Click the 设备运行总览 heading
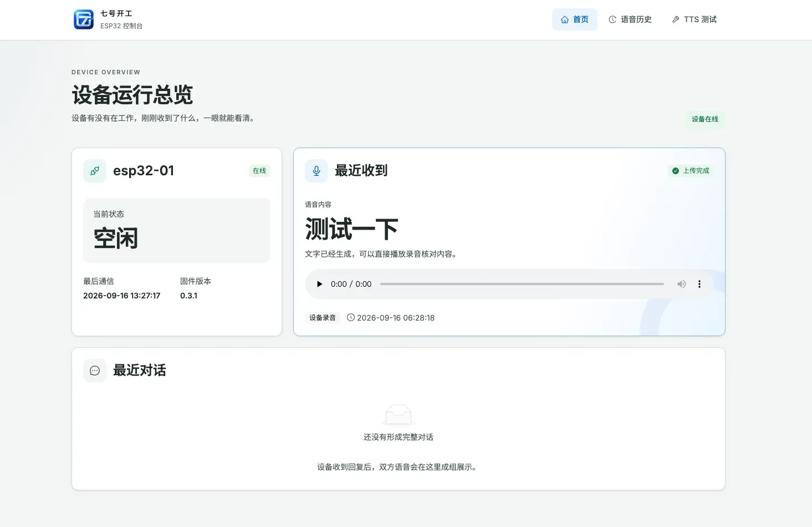The height and width of the screenshot is (527, 812). click(132, 95)
